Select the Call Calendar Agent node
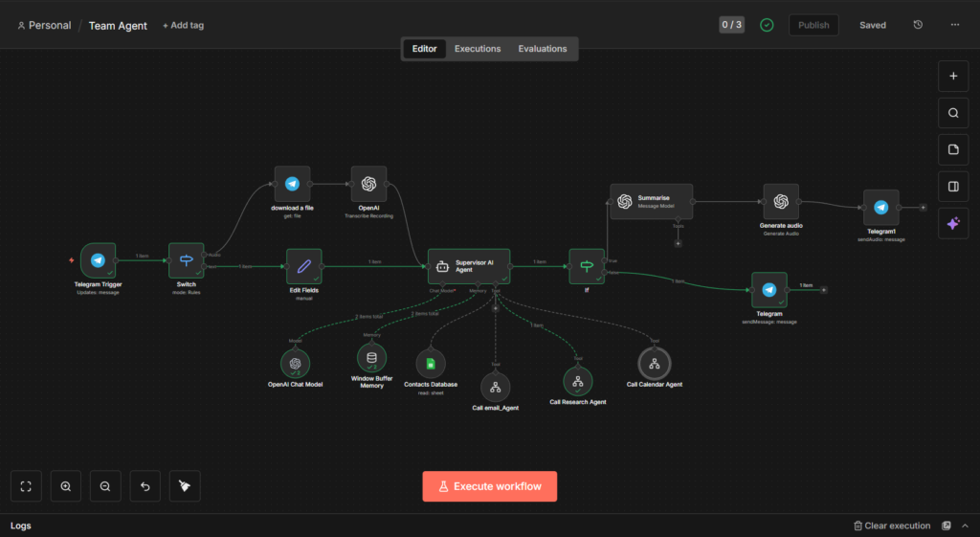Screen dimensions: 980x537 (x=655, y=363)
